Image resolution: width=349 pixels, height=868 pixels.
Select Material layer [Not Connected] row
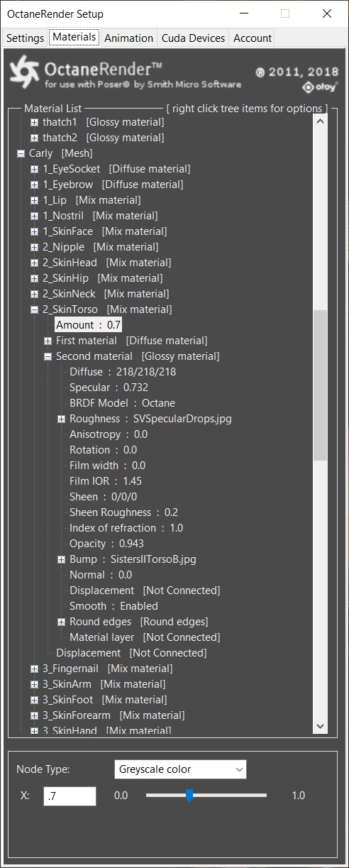145,637
